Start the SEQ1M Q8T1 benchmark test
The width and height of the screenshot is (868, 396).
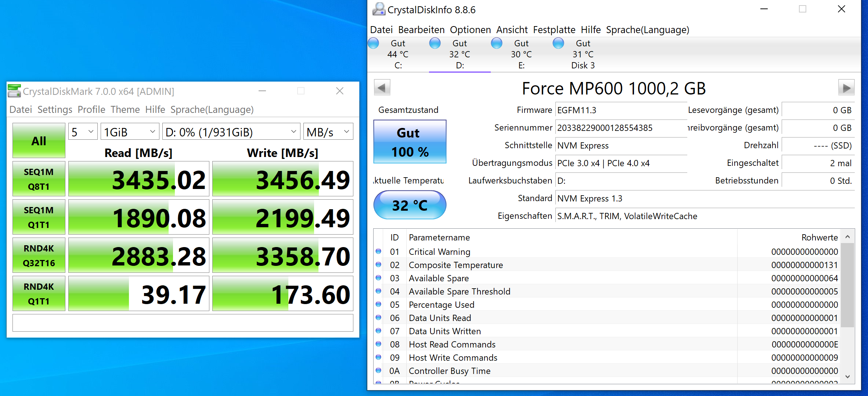[39, 179]
